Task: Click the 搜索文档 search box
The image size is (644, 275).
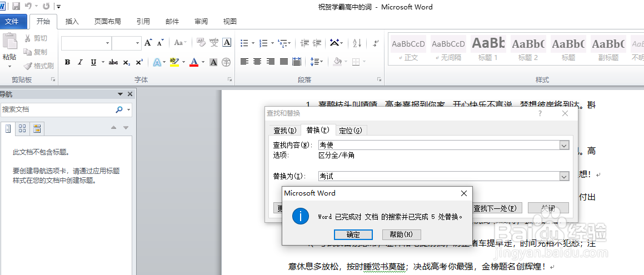Action: point(57,109)
